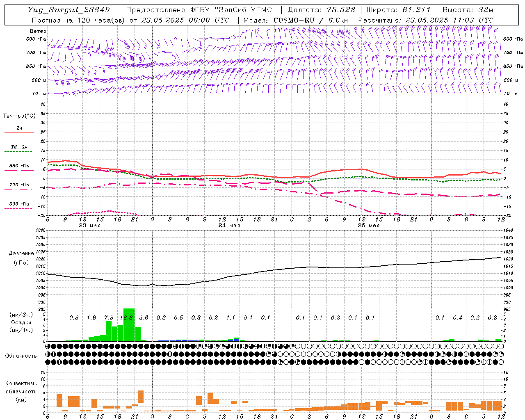Click the 0.5 precipitation value
Screen dimensions: 525x420
coord(178,318)
